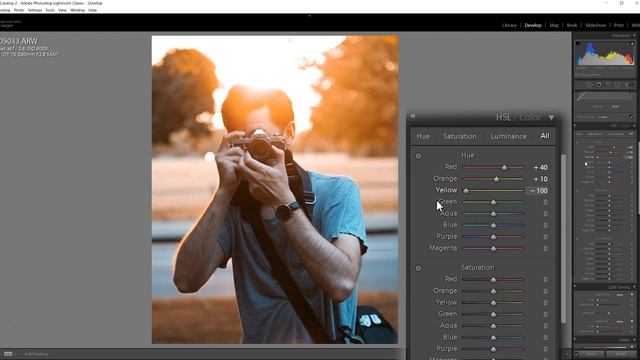Click the Hue Magenta slider handle

click(493, 249)
